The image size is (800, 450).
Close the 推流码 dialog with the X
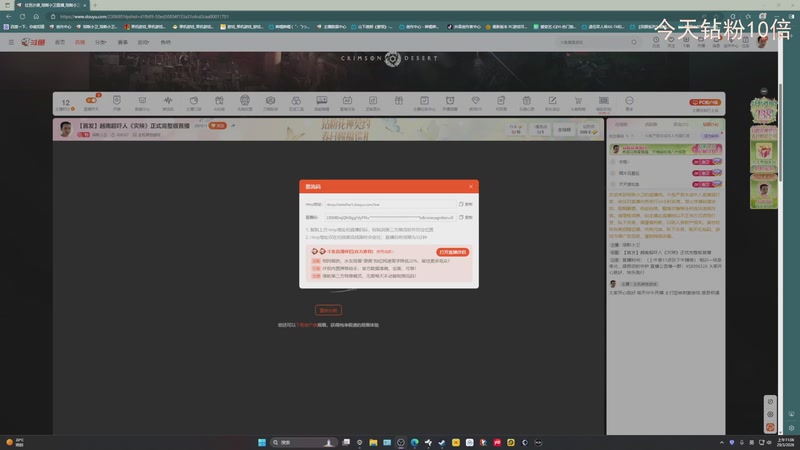(x=470, y=187)
